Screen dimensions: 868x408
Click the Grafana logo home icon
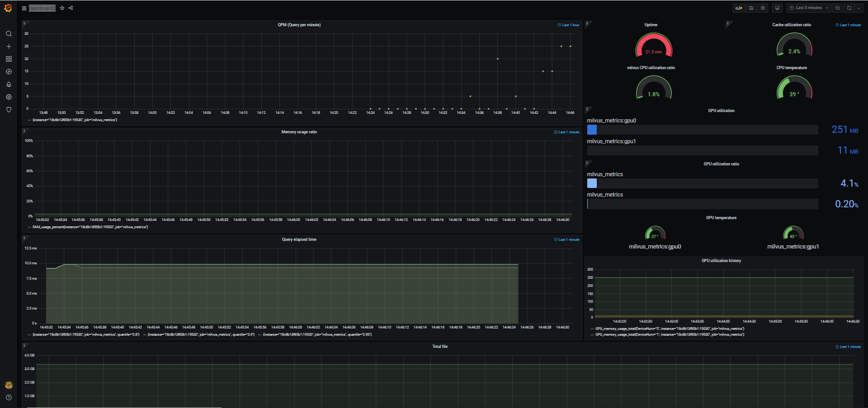click(8, 8)
